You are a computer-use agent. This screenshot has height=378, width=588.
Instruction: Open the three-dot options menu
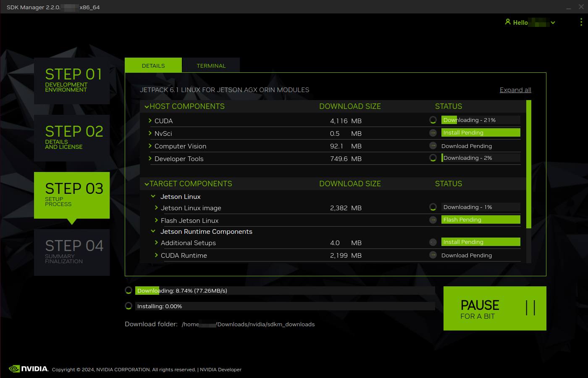coord(581,22)
